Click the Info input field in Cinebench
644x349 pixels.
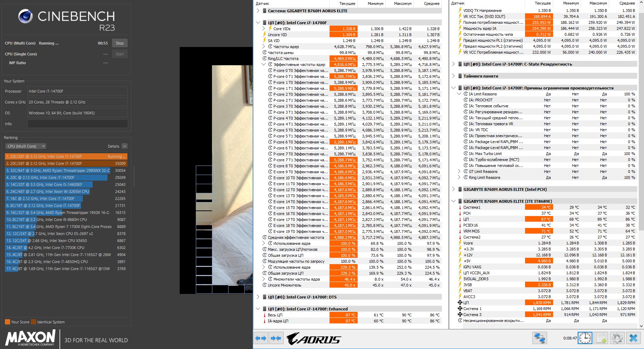pos(78,124)
